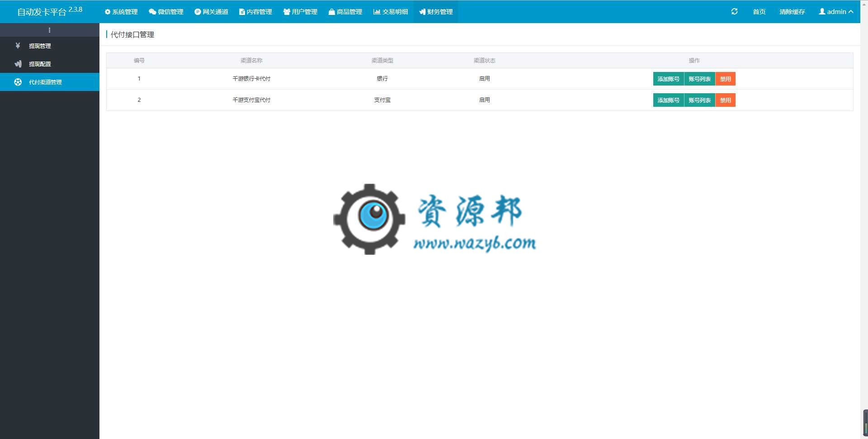Go to 首页 link in header

point(759,12)
